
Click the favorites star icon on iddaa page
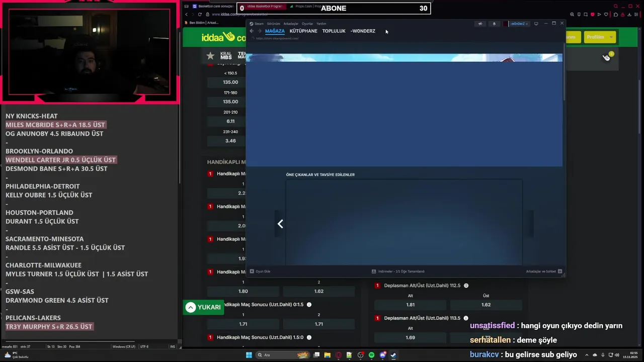(x=210, y=56)
